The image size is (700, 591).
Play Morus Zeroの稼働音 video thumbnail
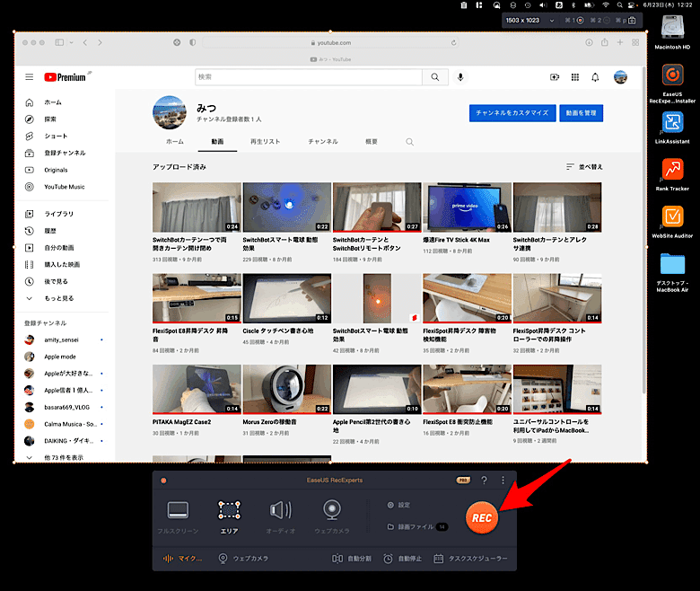[287, 389]
